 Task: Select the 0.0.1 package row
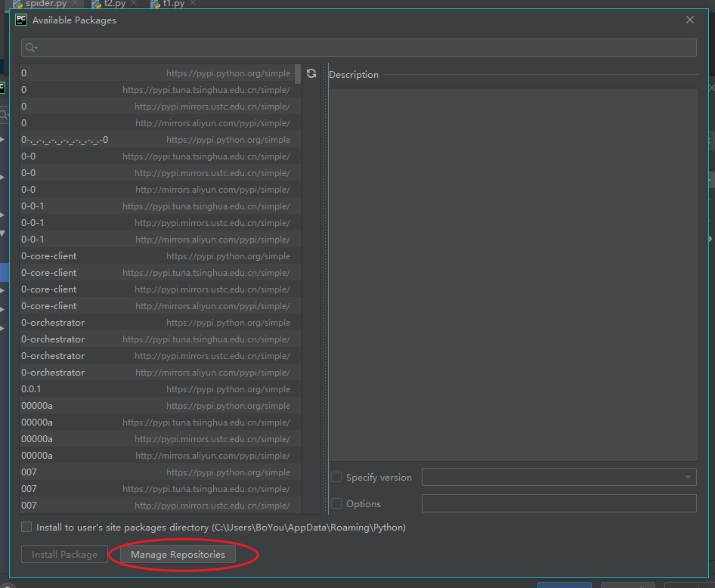pos(160,388)
